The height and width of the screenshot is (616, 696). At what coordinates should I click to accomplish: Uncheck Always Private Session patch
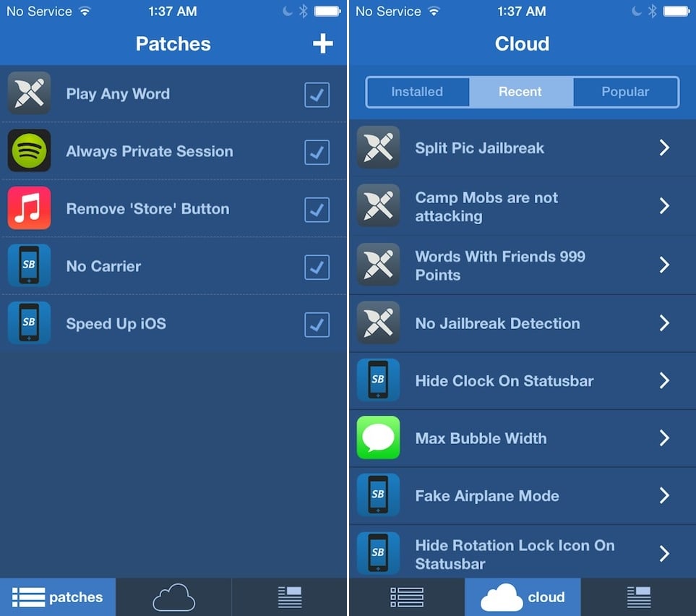[317, 152]
